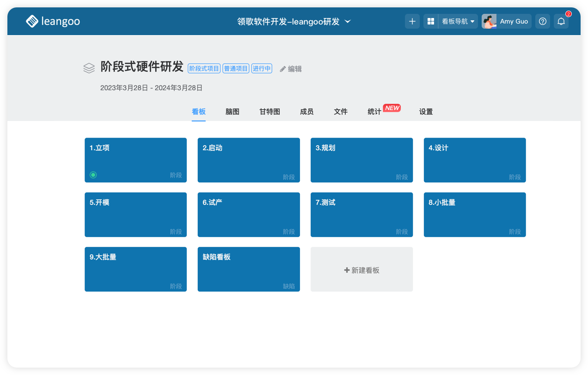Open the 统计 tab
This screenshot has width=588, height=375.
[x=374, y=111]
